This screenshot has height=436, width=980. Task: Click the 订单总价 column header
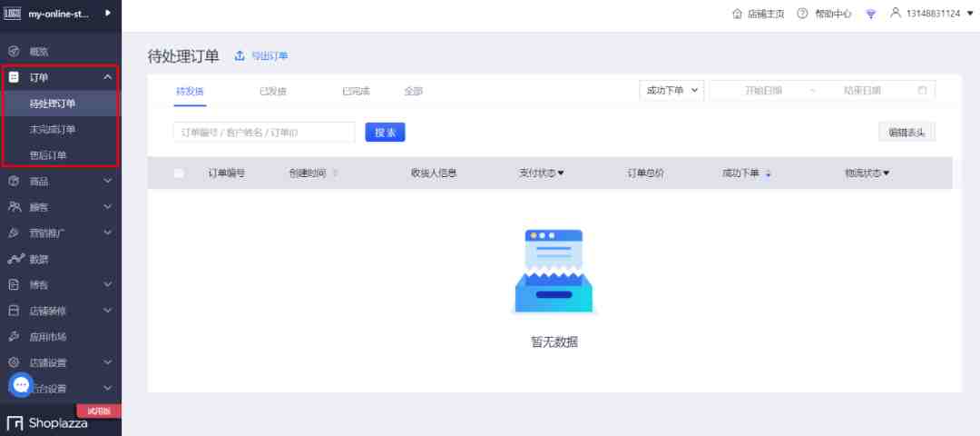646,173
